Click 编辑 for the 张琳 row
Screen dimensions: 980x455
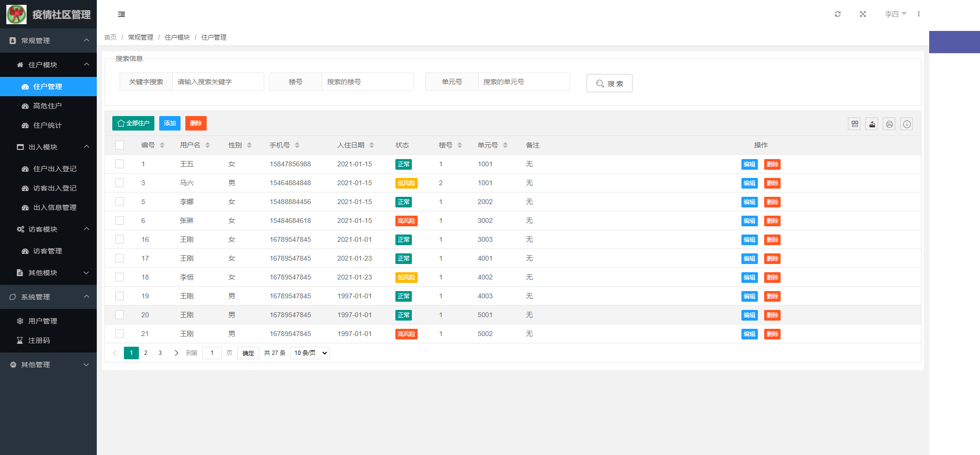tap(750, 221)
